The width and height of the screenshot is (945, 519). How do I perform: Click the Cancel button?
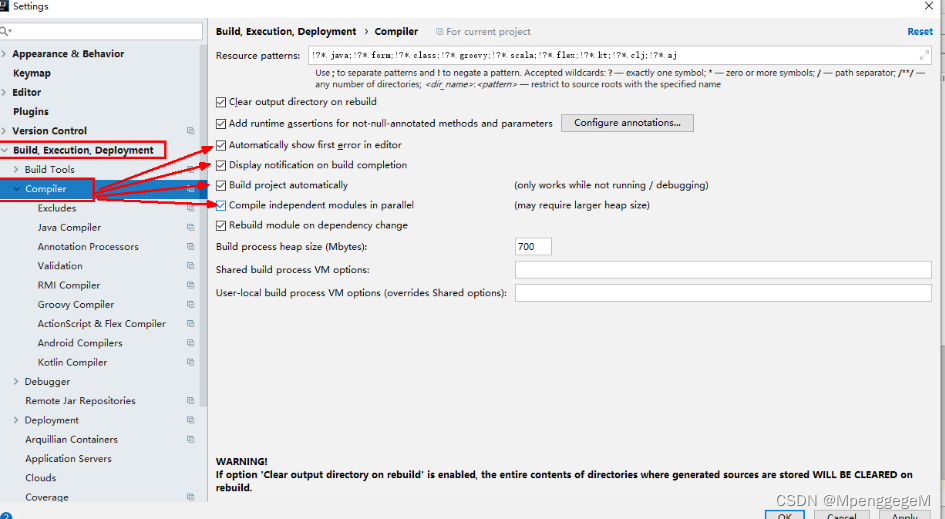pos(841,515)
